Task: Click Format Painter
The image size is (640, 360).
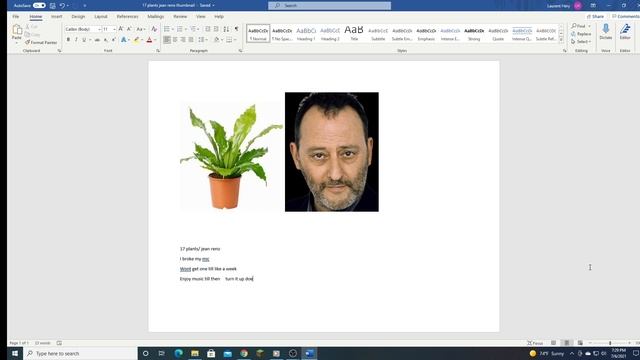Action: click(41, 42)
